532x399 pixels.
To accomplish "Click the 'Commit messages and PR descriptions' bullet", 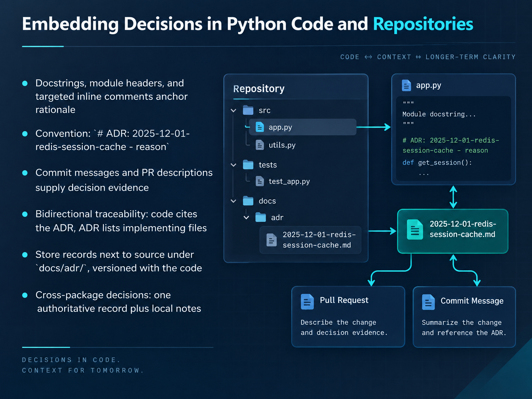I will [x=124, y=180].
